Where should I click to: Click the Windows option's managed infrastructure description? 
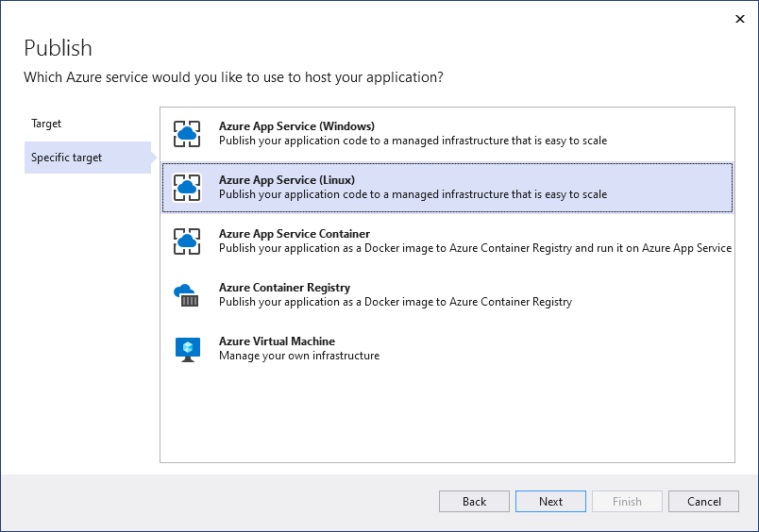click(413, 141)
